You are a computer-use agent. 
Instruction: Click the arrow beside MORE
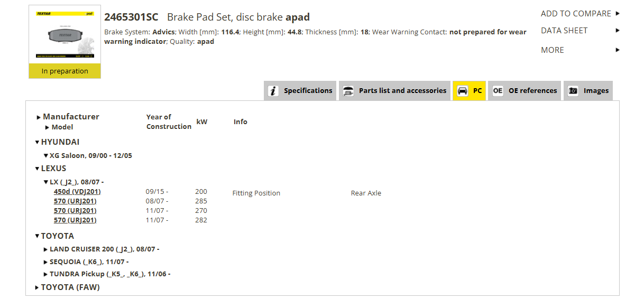coord(618,50)
